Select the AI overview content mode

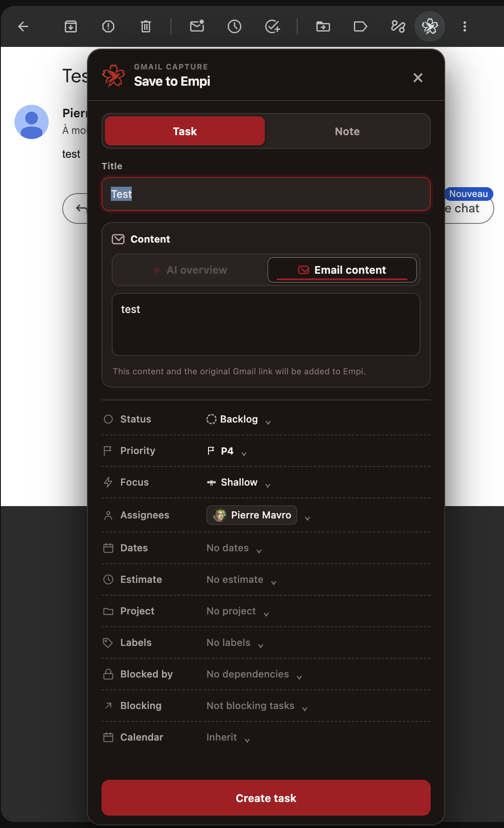tap(190, 270)
